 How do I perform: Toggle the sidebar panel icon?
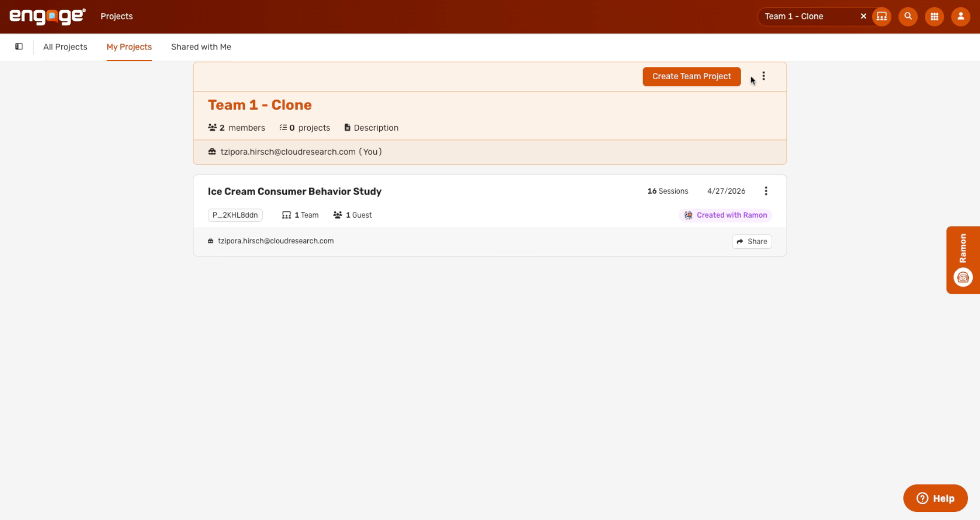point(19,46)
